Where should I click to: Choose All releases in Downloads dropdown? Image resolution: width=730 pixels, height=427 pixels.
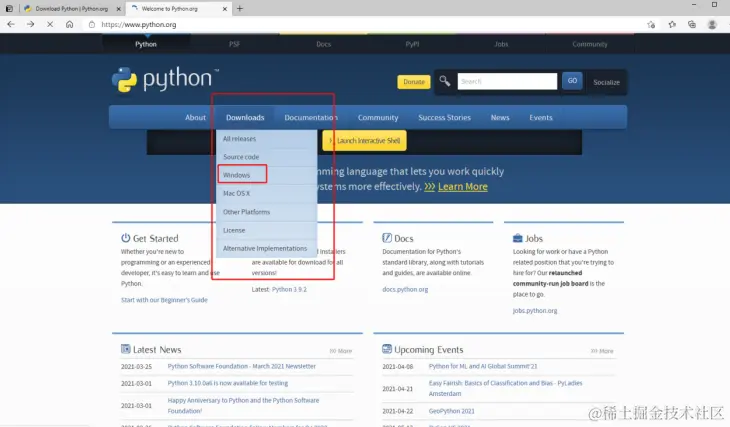(x=266, y=139)
